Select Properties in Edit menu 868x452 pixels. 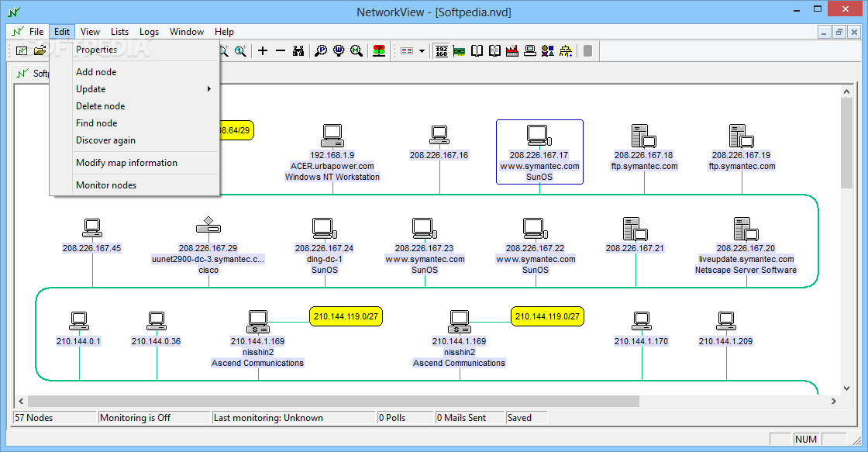(135, 50)
